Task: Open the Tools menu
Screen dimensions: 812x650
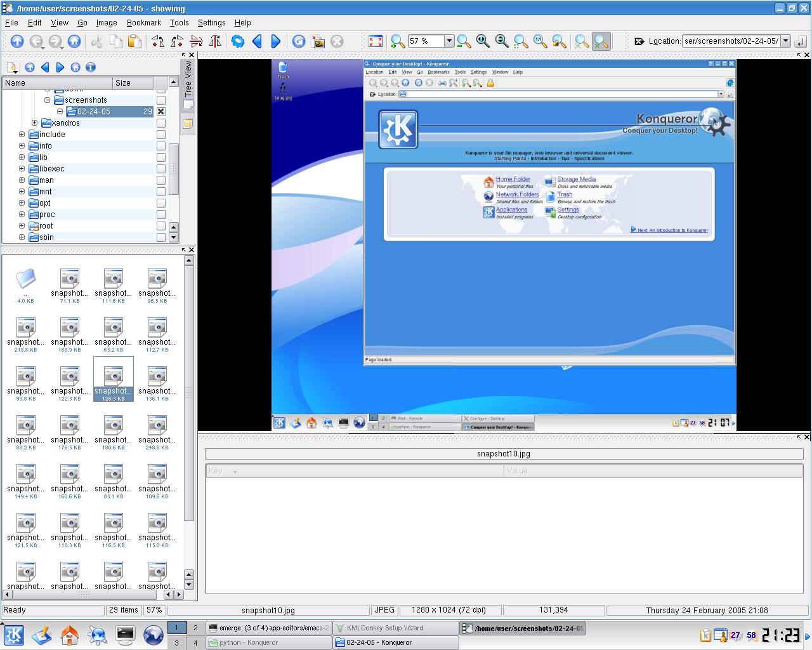Action: [180, 22]
